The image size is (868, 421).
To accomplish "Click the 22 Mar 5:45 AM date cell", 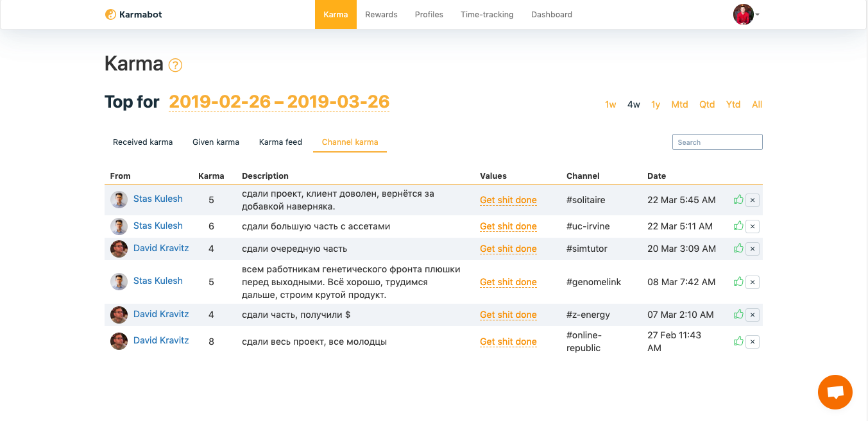I will [x=681, y=200].
